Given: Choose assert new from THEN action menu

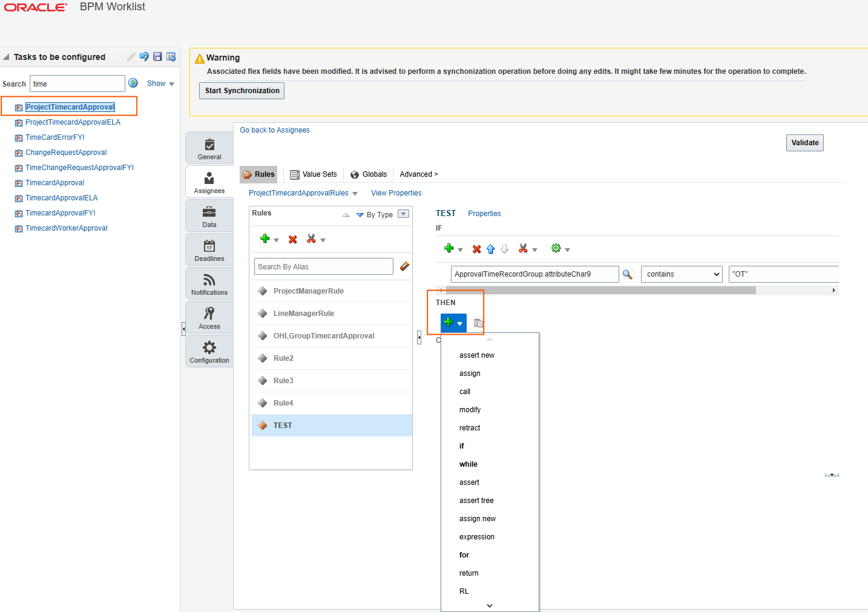Looking at the screenshot, I should pyautogui.click(x=477, y=355).
